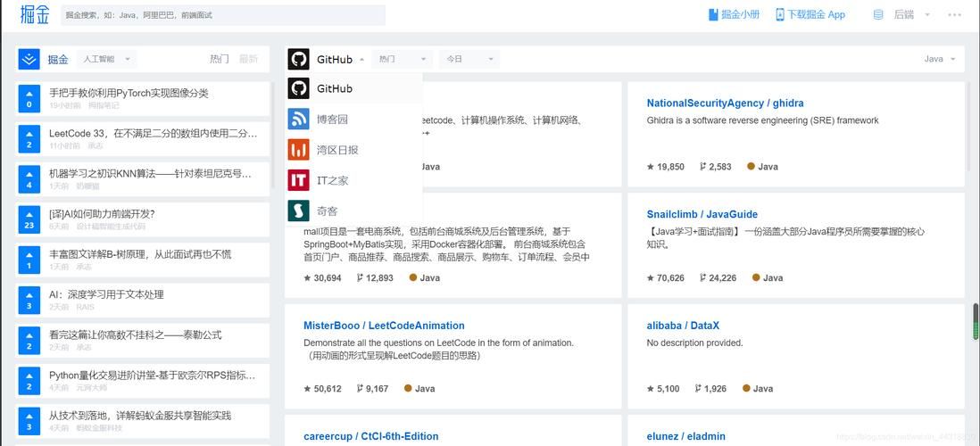Viewport: 980px width, 446px height.
Task: Open the 热门 sort dropdown for GitHub
Action: [x=402, y=60]
